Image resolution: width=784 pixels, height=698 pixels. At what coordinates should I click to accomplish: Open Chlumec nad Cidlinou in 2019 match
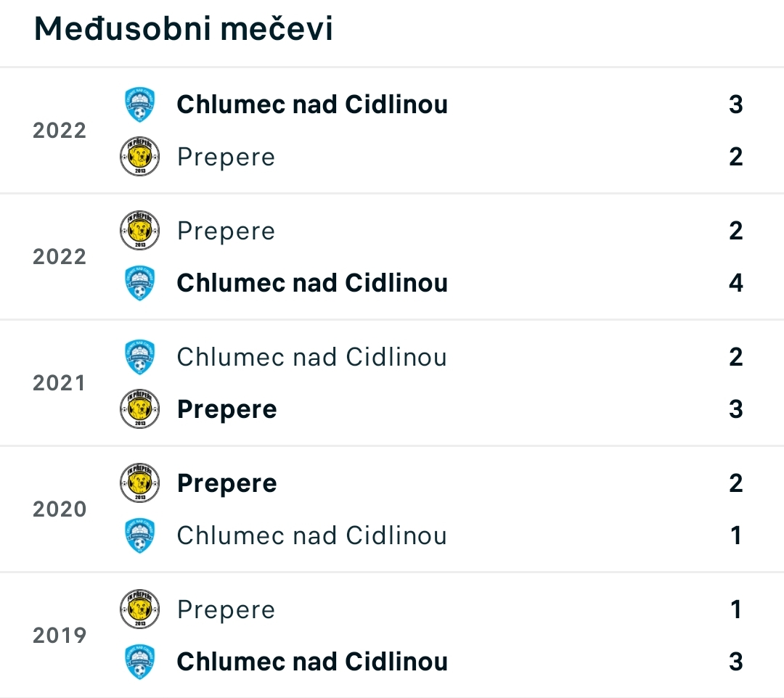click(312, 662)
